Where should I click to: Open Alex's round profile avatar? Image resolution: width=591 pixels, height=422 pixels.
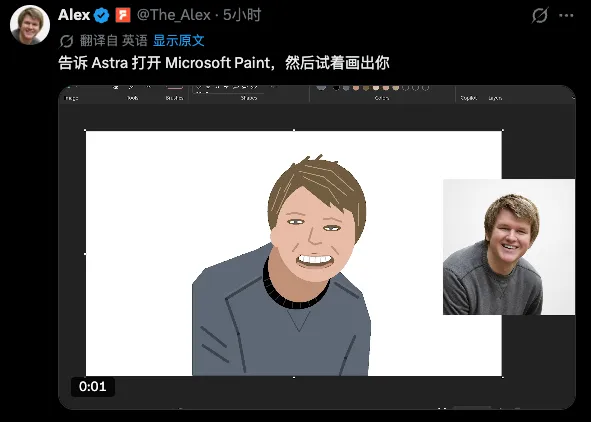click(30, 25)
